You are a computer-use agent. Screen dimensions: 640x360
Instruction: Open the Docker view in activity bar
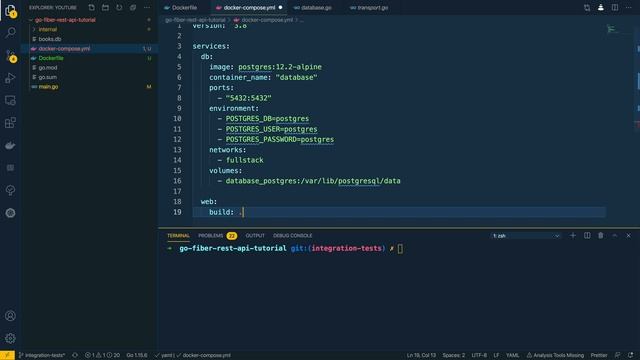10,145
